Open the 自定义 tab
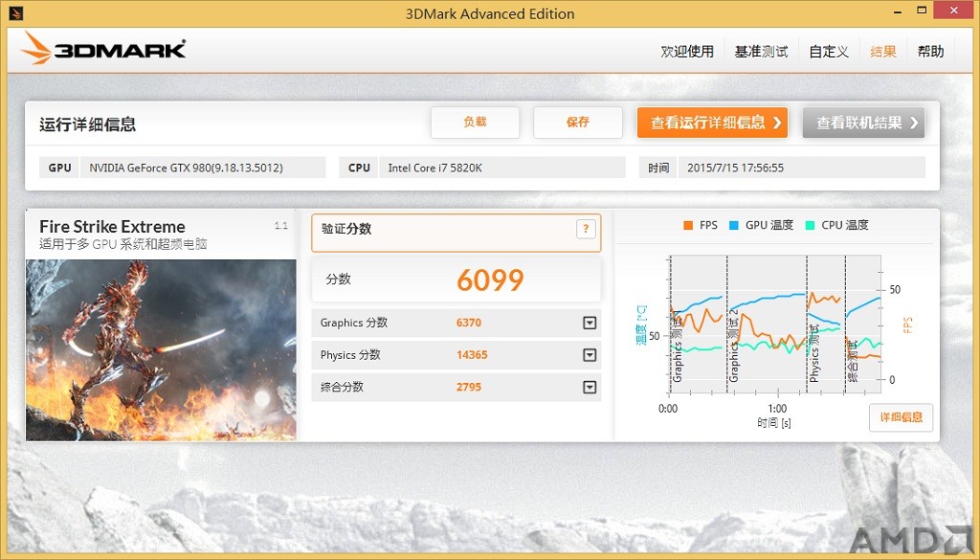This screenshot has height=560, width=980. pyautogui.click(x=829, y=52)
